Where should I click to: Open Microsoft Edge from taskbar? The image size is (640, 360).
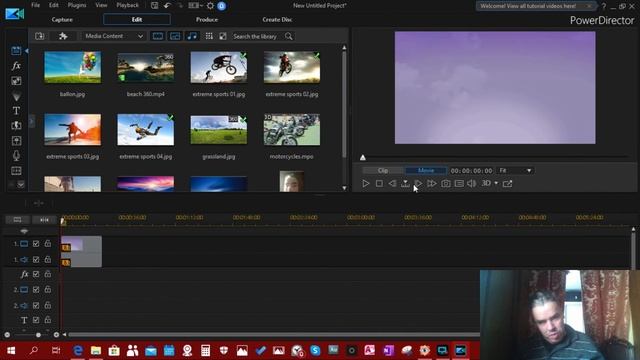pyautogui.click(x=78, y=350)
